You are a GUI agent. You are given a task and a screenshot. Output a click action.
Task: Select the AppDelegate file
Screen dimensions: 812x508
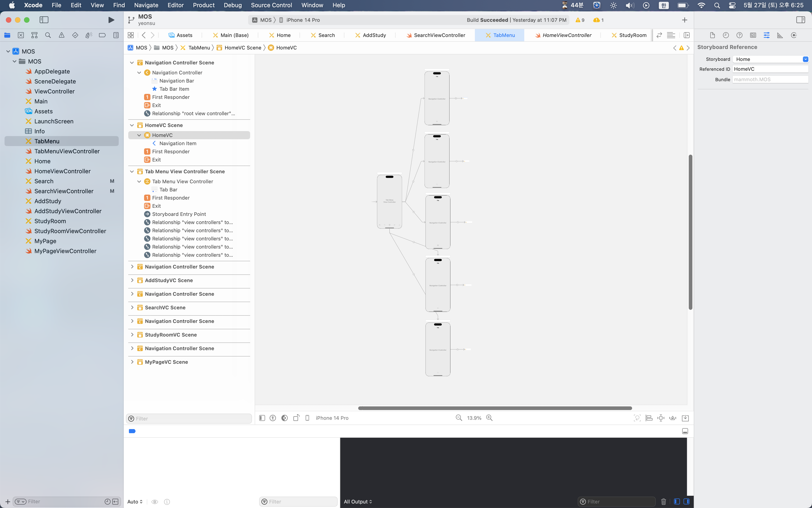click(52, 71)
